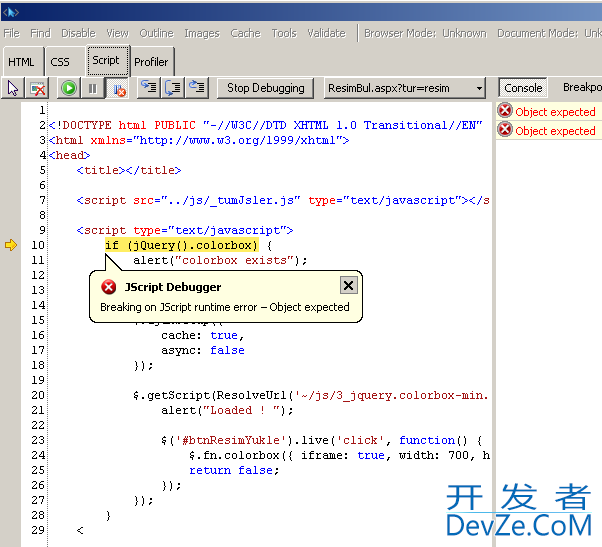Click the <head> tag on line 4

click(x=69, y=155)
